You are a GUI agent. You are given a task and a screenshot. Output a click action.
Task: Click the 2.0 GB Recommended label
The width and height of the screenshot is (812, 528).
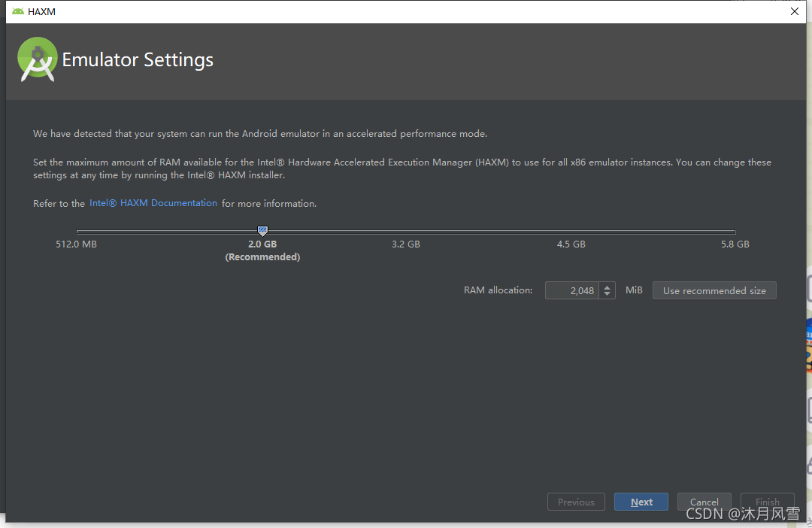[262, 250]
